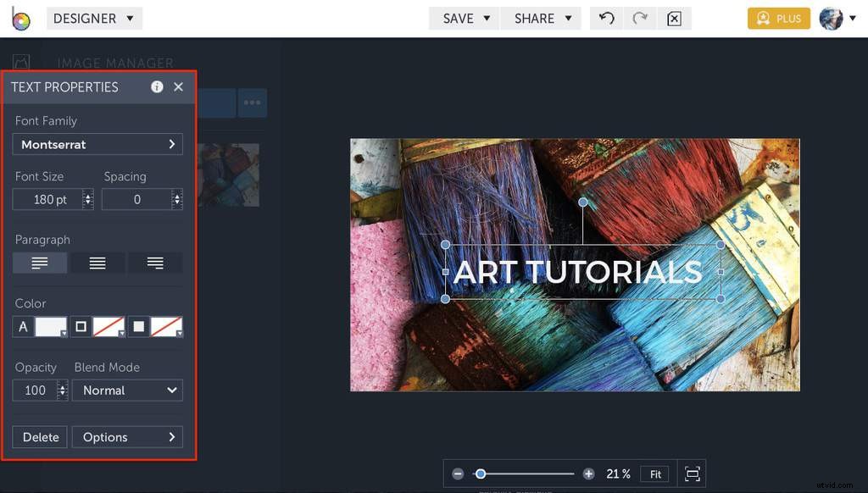
Task: Open the Montserrat font family selector
Action: pos(97,144)
